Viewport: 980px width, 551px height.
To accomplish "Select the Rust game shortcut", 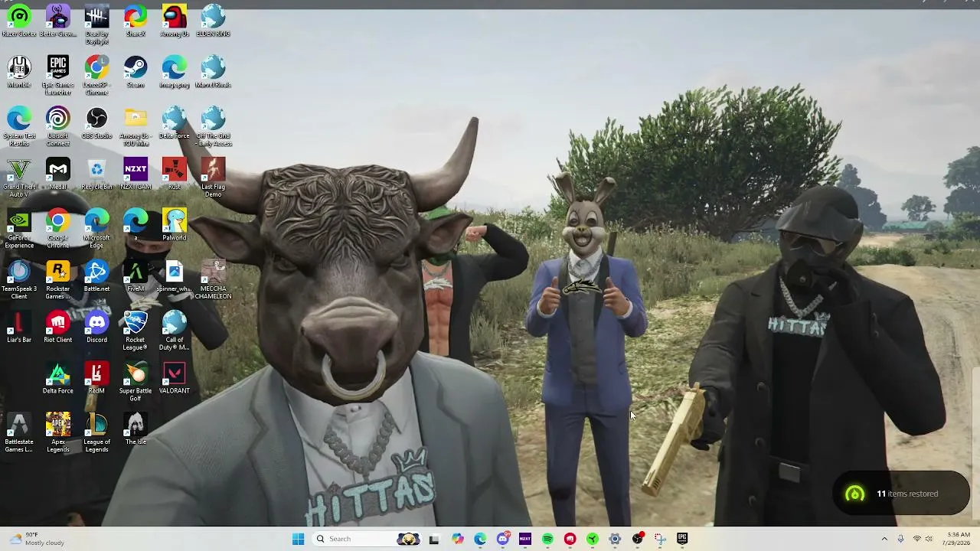I will [175, 174].
